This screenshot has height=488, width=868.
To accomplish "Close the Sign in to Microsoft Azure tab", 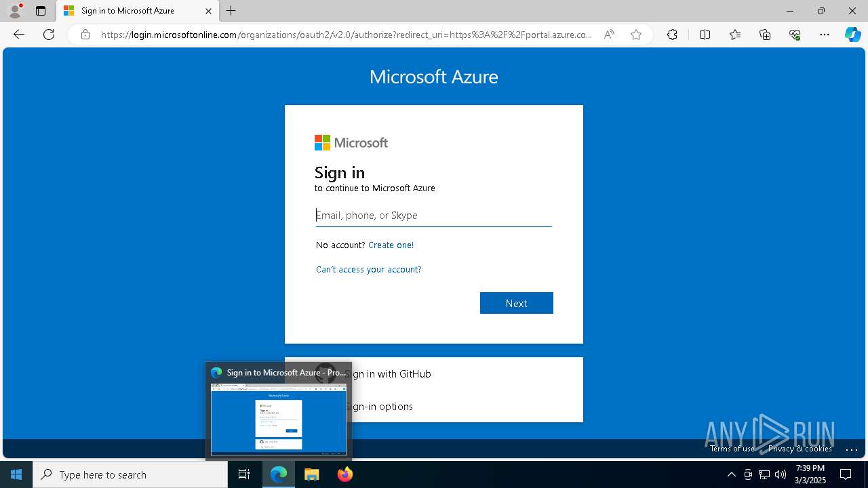I will tap(209, 11).
